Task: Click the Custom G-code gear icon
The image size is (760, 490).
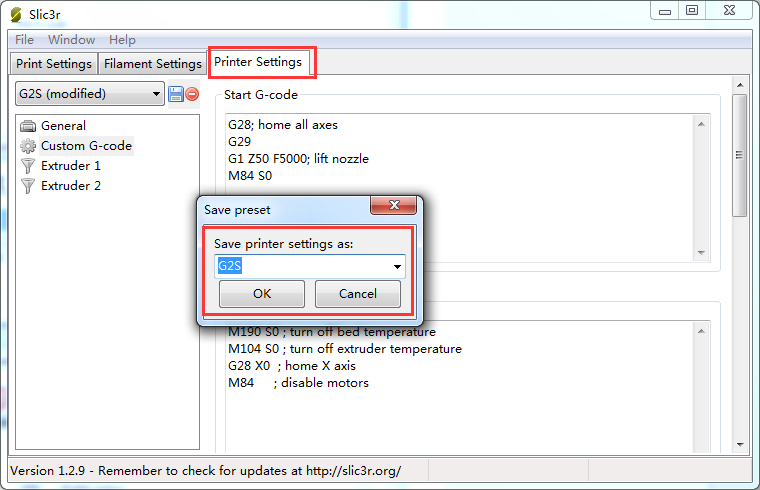Action: point(28,146)
